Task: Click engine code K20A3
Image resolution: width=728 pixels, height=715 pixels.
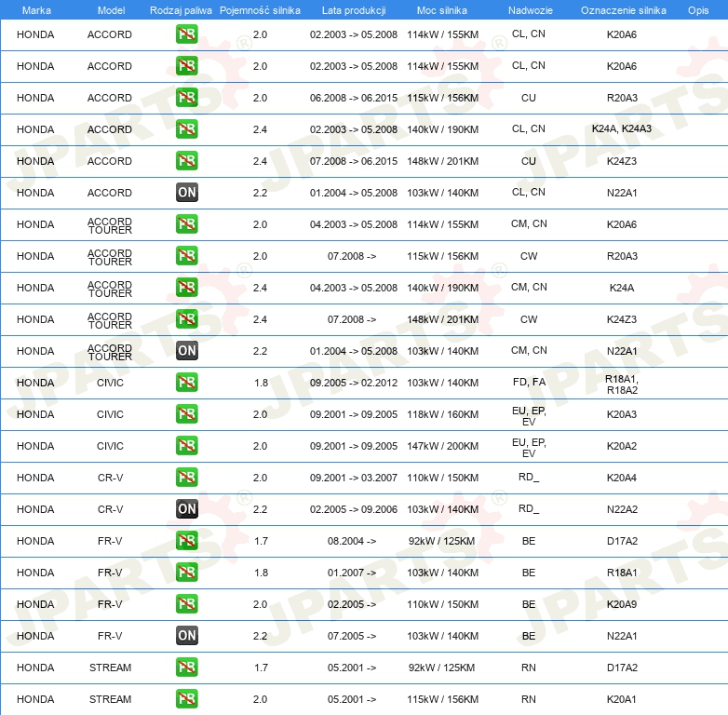Action: [622, 414]
